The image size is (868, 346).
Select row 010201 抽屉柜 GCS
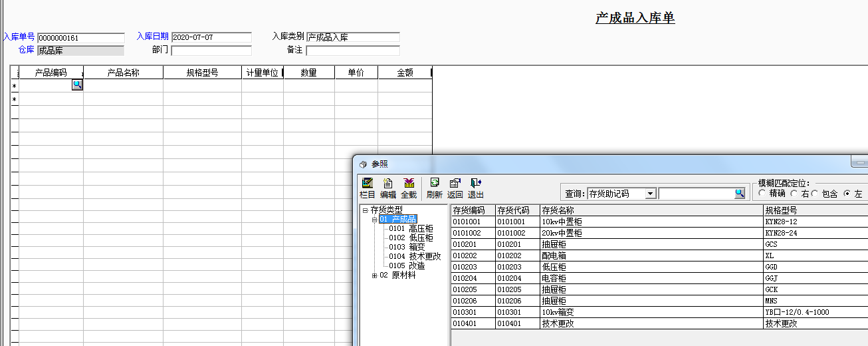pyautogui.click(x=659, y=244)
